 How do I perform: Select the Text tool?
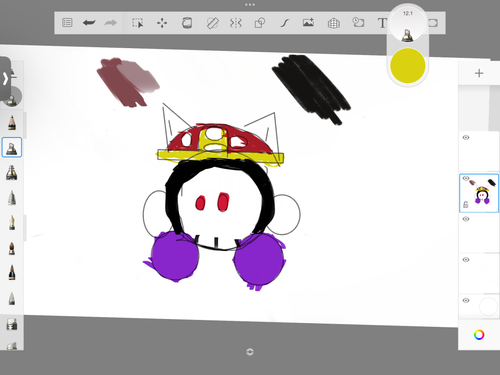pyautogui.click(x=382, y=23)
